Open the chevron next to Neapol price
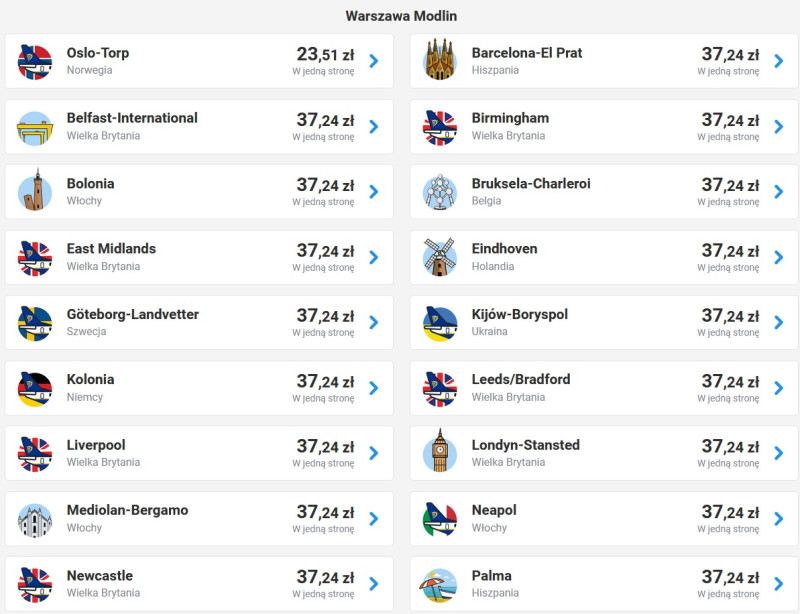This screenshot has height=614, width=800. click(x=779, y=519)
